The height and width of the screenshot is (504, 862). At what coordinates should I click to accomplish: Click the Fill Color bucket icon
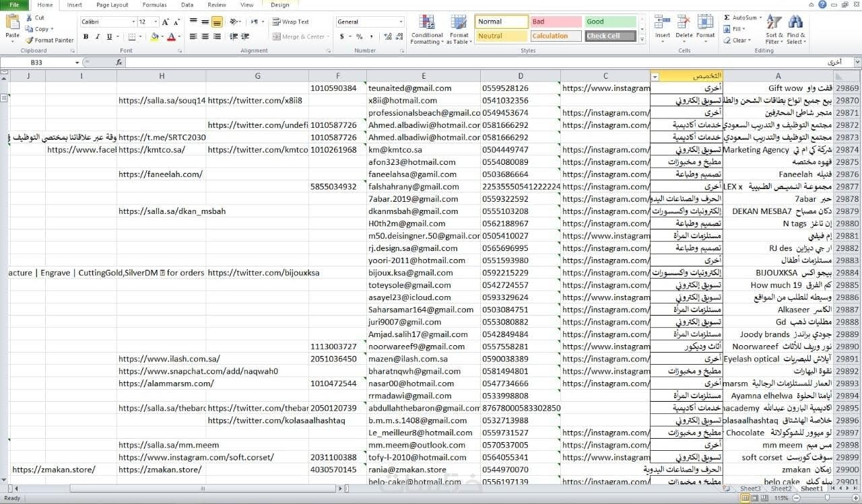pos(154,37)
